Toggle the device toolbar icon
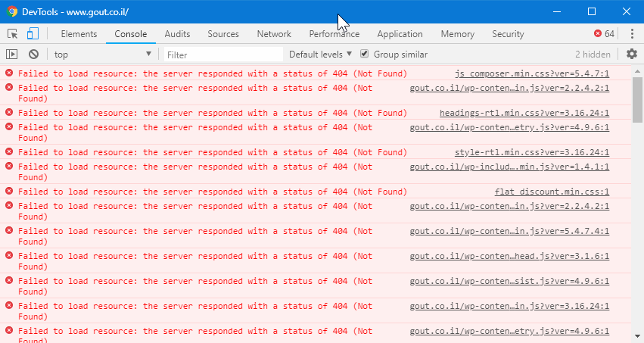The image size is (644, 343). [33, 34]
